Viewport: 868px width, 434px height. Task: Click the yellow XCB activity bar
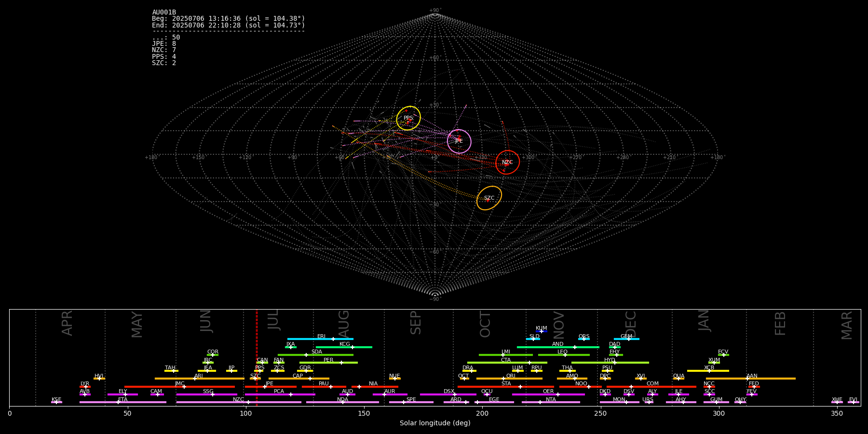pos(708,371)
